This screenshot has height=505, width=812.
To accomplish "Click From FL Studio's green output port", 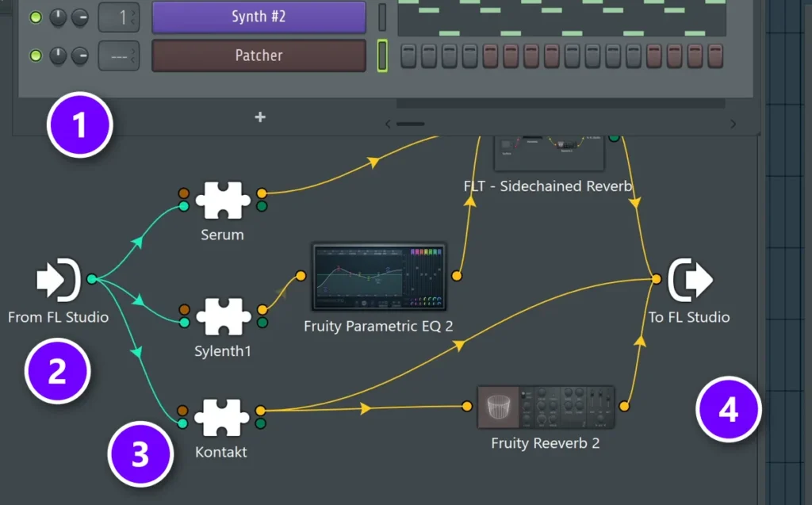I will pos(92,279).
